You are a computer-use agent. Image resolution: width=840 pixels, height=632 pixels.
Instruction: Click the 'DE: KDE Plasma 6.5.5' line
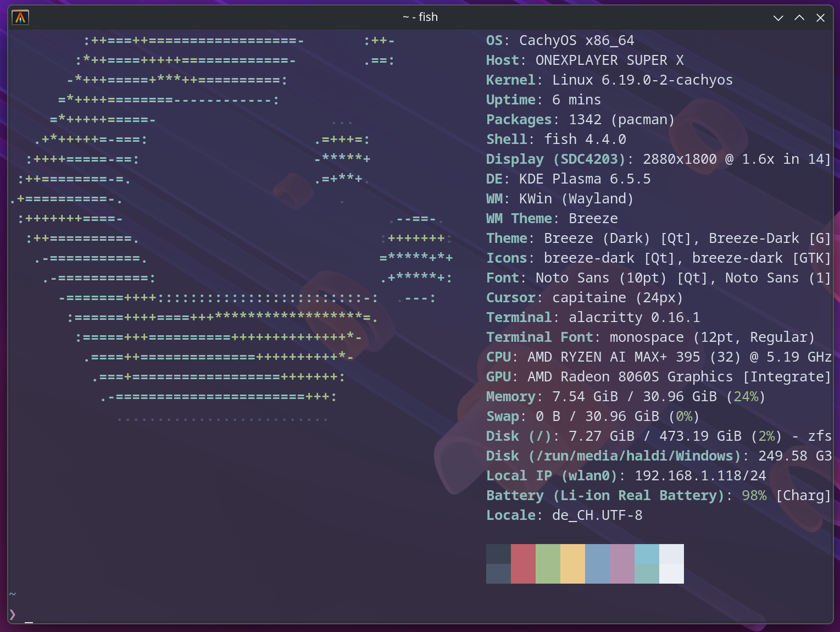(x=569, y=179)
